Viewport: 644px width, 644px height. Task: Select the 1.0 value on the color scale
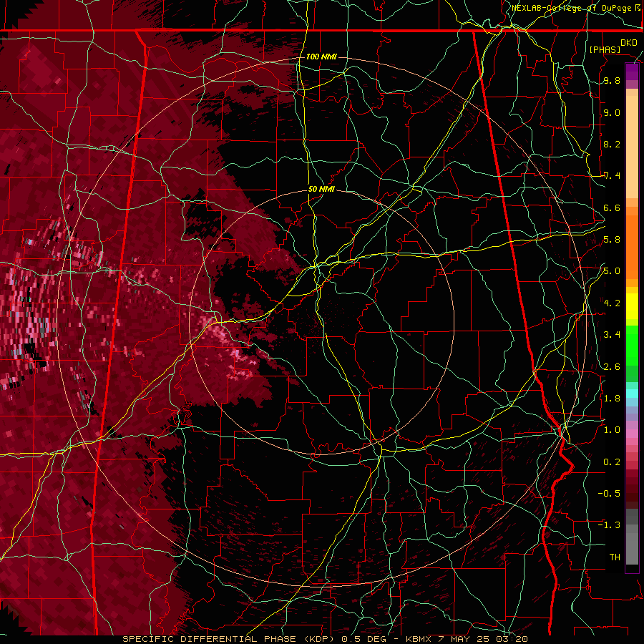coord(612,430)
